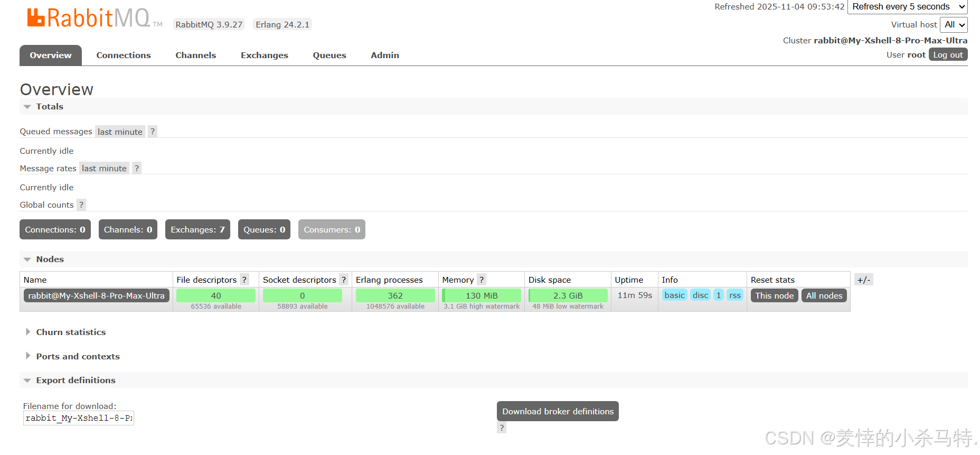Switch to the Queues tab
Image resolution: width=980 pixels, height=455 pixels.
tap(329, 55)
